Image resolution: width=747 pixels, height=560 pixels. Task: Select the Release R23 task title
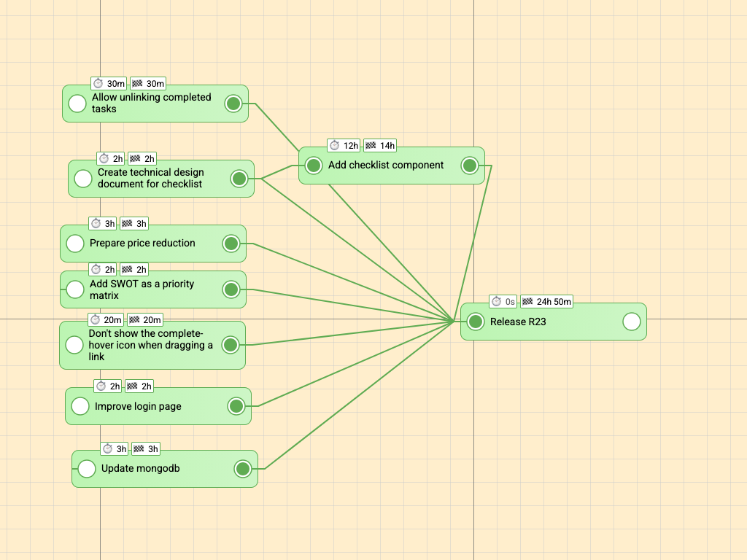tap(518, 322)
